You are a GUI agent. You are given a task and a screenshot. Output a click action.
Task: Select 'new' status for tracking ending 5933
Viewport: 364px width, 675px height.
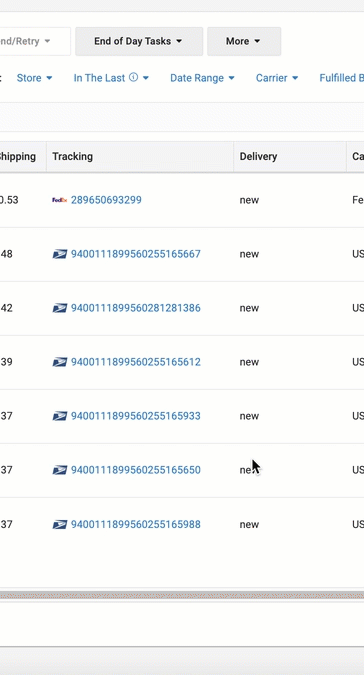point(249,416)
